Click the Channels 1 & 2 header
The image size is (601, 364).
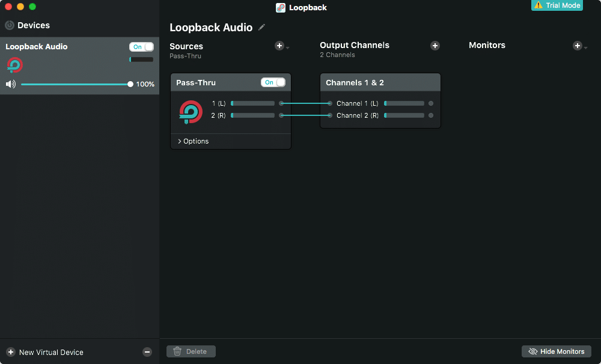[380, 82]
